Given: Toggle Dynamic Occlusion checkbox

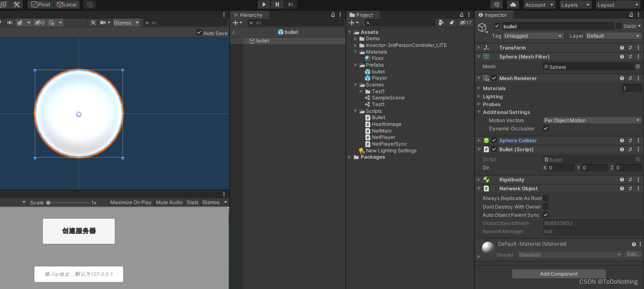Looking at the screenshot, I should coord(546,128).
